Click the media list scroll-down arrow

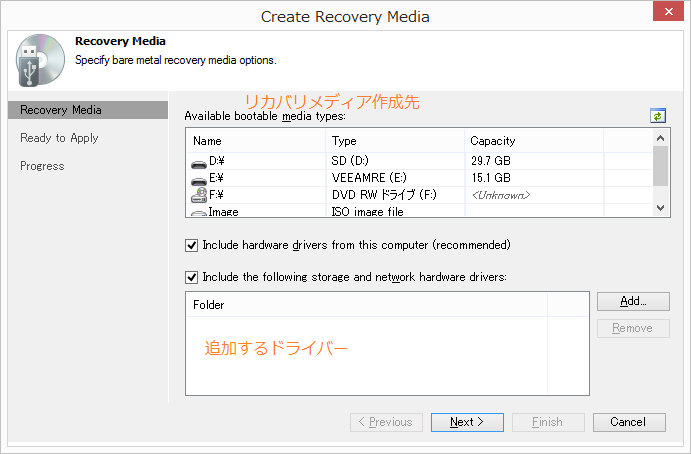[x=660, y=208]
